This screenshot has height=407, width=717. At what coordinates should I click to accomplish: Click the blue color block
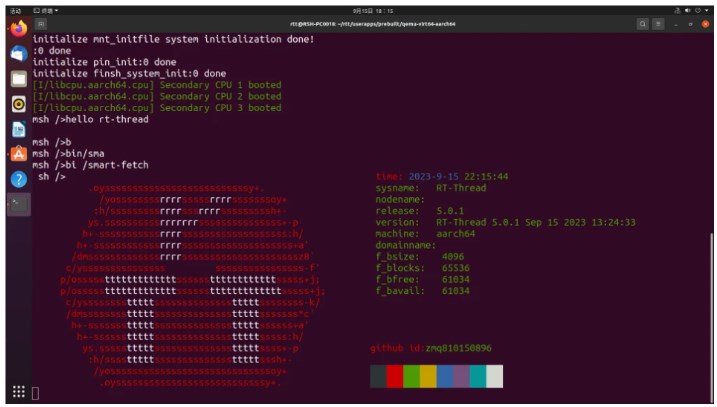pos(445,376)
